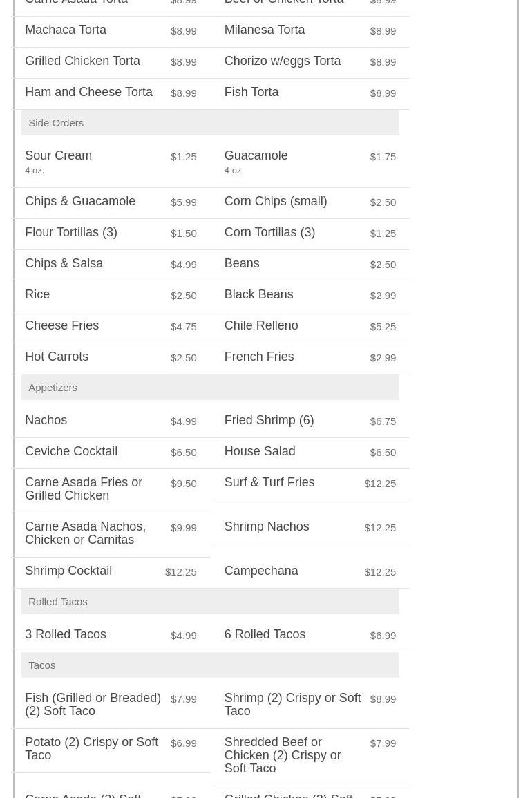Image resolution: width=532 pixels, height=798 pixels.
Task: Choose Chips & Guacamole from Side Orders
Action: point(80,202)
